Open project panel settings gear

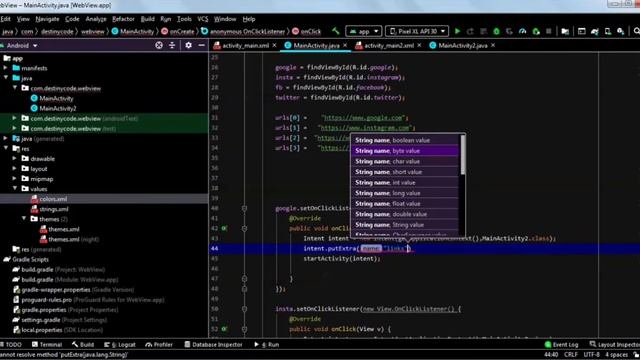coord(188,45)
